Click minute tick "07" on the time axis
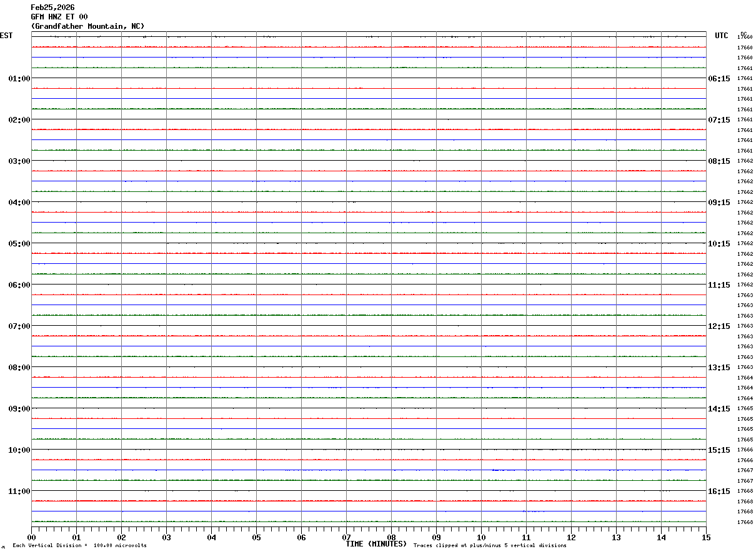Image resolution: width=756 pixels, height=554 pixels. (346, 536)
